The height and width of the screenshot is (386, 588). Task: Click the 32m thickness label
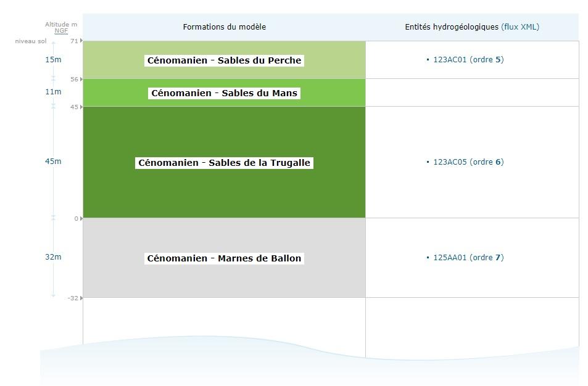point(53,257)
